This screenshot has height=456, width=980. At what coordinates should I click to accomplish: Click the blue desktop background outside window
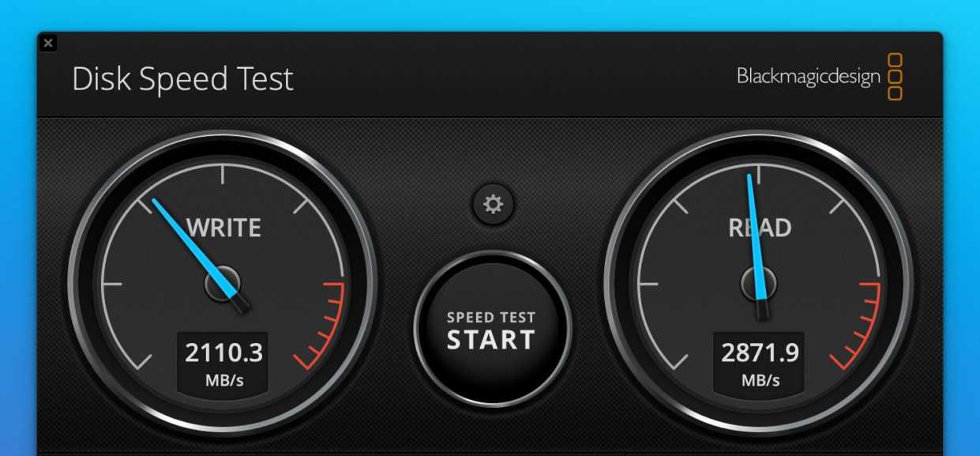pos(490,14)
